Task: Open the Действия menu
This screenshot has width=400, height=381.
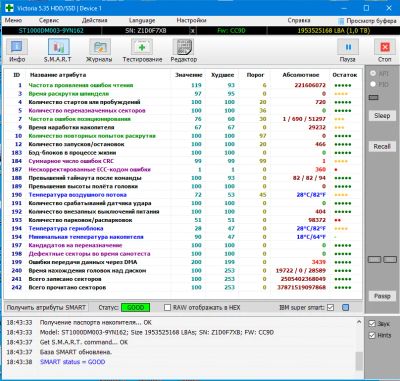Action: pos(95,21)
